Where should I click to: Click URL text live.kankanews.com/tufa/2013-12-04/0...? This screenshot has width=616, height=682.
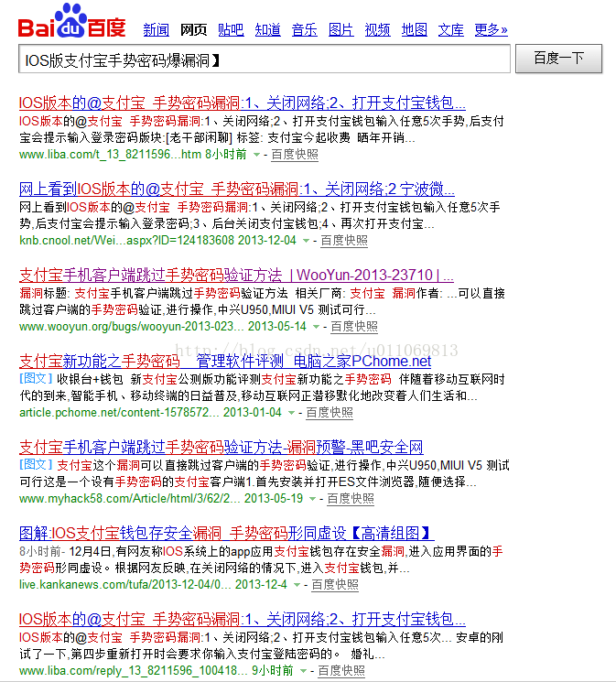tap(125, 585)
